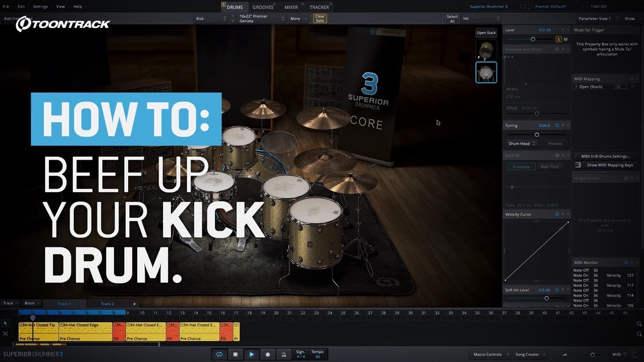The height and width of the screenshot is (362, 644).
Task: Open the Macro Controls dropdown
Action: [x=490, y=354]
